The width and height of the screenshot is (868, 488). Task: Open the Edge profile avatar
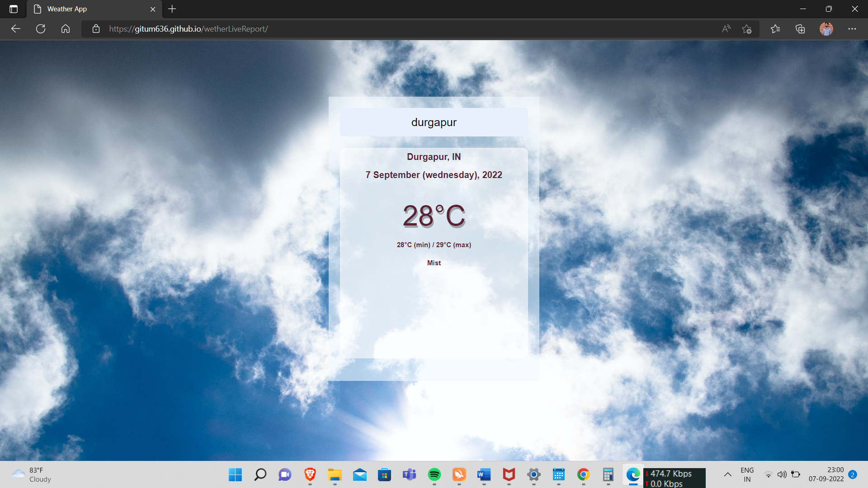pyautogui.click(x=826, y=29)
